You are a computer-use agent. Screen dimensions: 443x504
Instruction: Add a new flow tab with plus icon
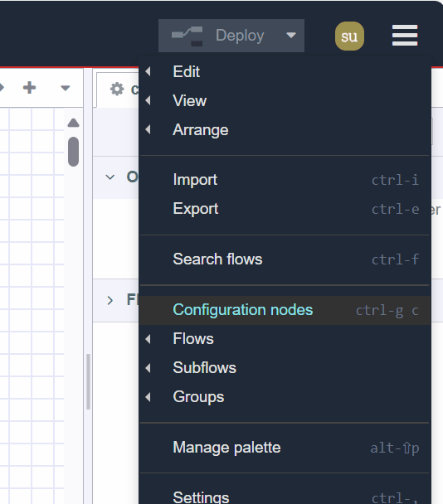(x=29, y=88)
